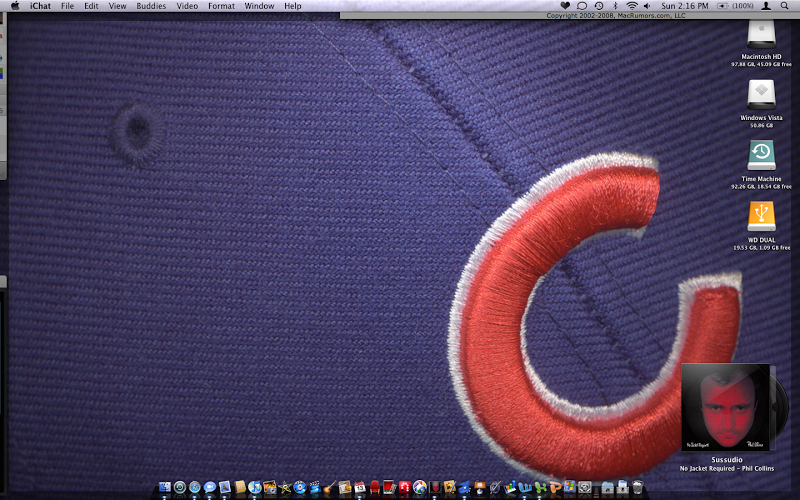Viewport: 800px width, 500px height.
Task: Open the View menu
Action: (117, 6)
